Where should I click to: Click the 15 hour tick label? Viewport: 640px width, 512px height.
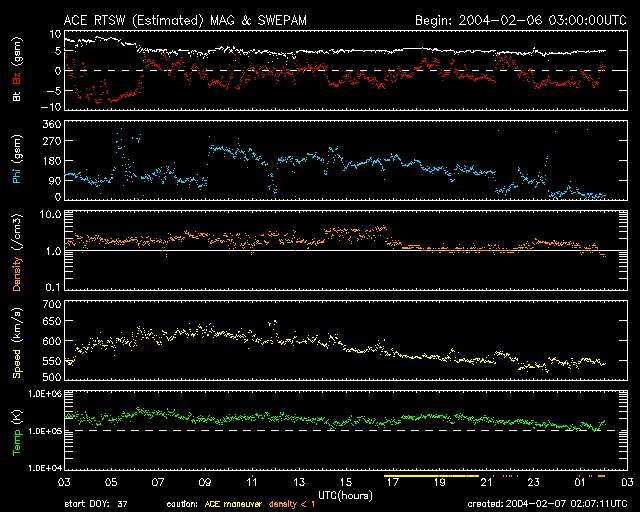coord(347,482)
